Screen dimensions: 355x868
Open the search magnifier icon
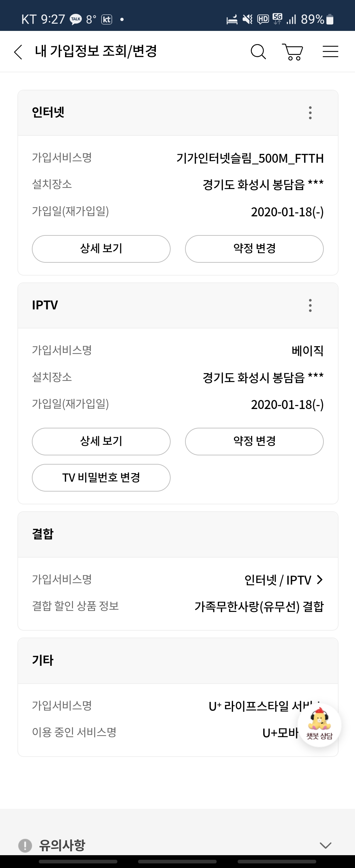coord(258,52)
